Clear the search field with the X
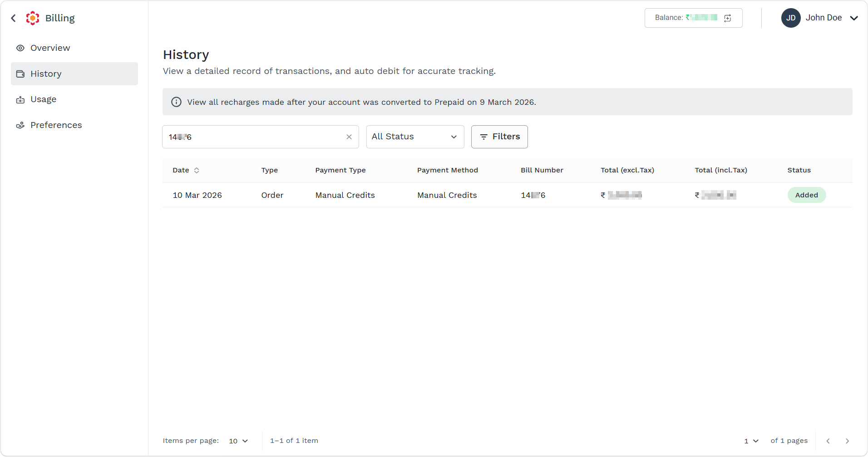This screenshot has height=457, width=868. [x=349, y=137]
